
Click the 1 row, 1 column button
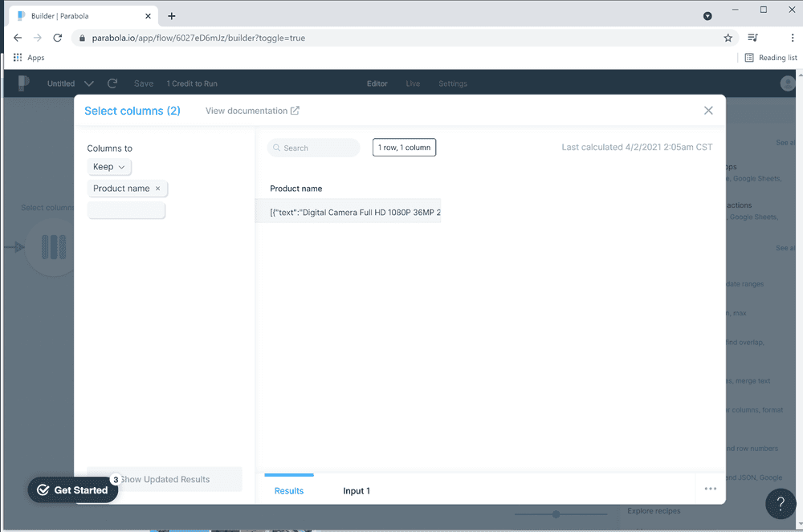coord(404,148)
